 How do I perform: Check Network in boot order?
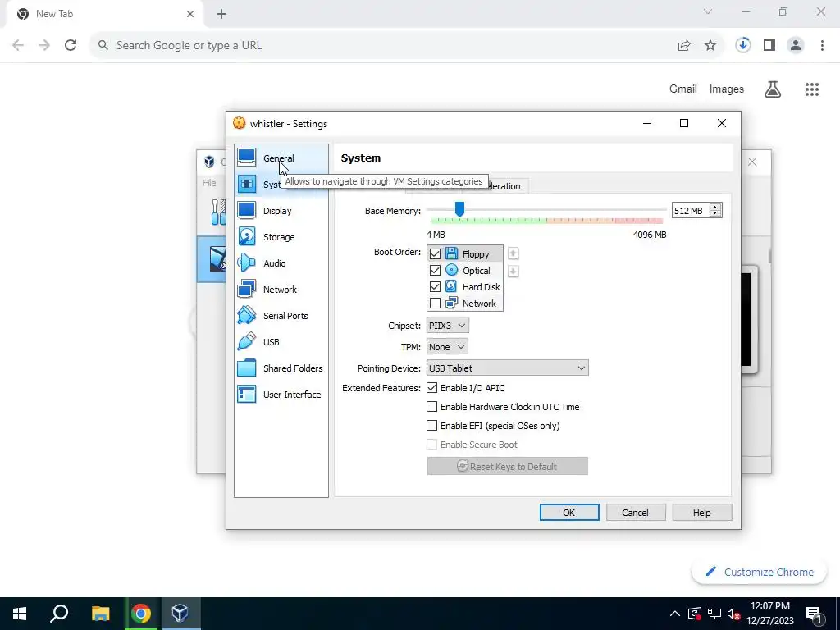point(435,304)
